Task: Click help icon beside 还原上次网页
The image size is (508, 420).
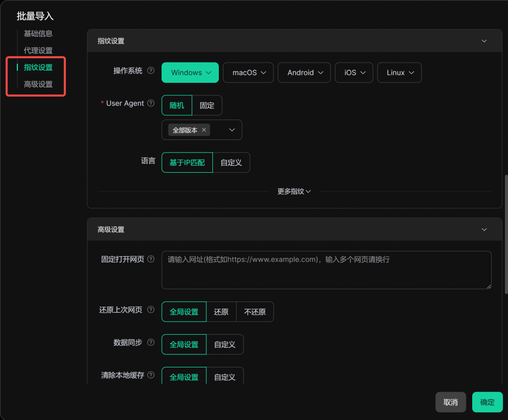Action: (151, 310)
